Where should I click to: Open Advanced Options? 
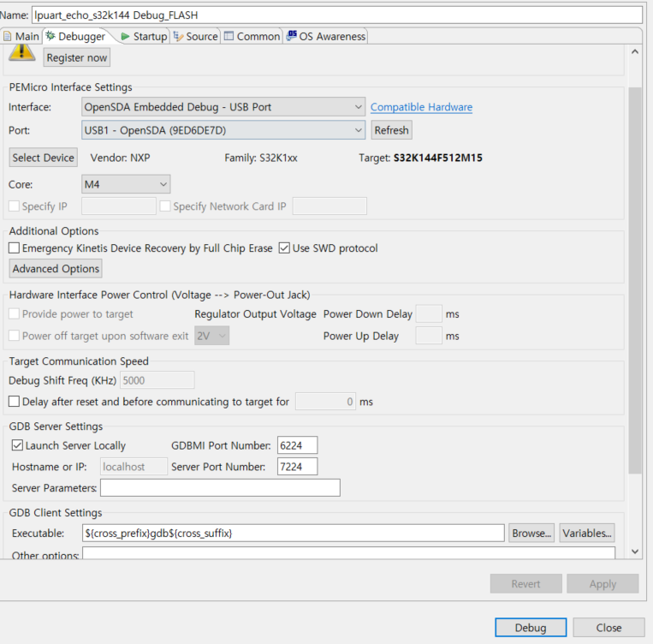point(56,268)
